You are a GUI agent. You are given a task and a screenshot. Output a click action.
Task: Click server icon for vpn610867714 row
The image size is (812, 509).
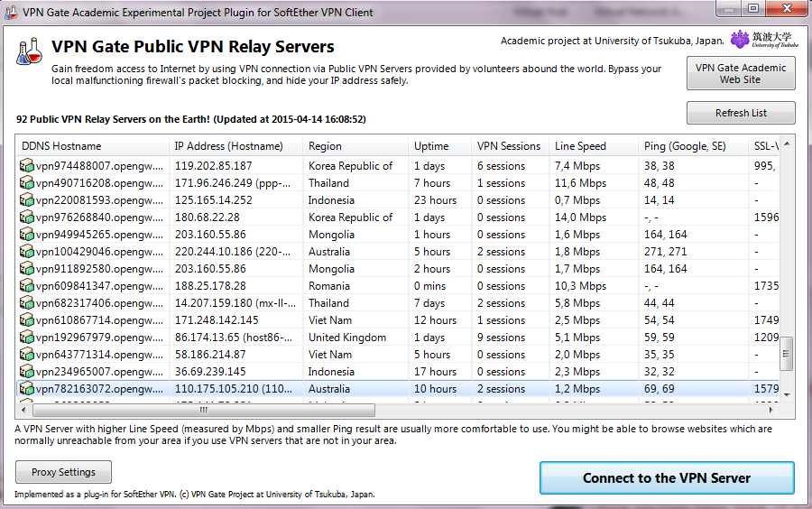pyautogui.click(x=26, y=319)
